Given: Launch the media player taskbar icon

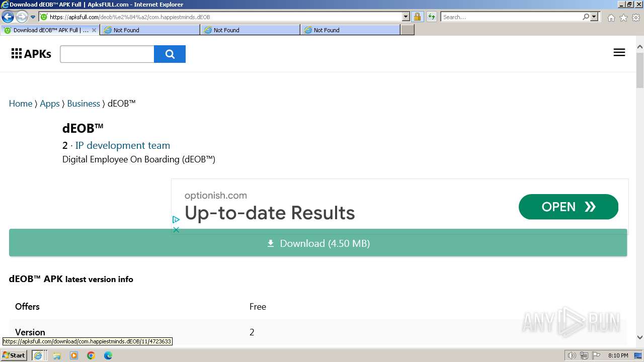Looking at the screenshot, I should coord(74,355).
